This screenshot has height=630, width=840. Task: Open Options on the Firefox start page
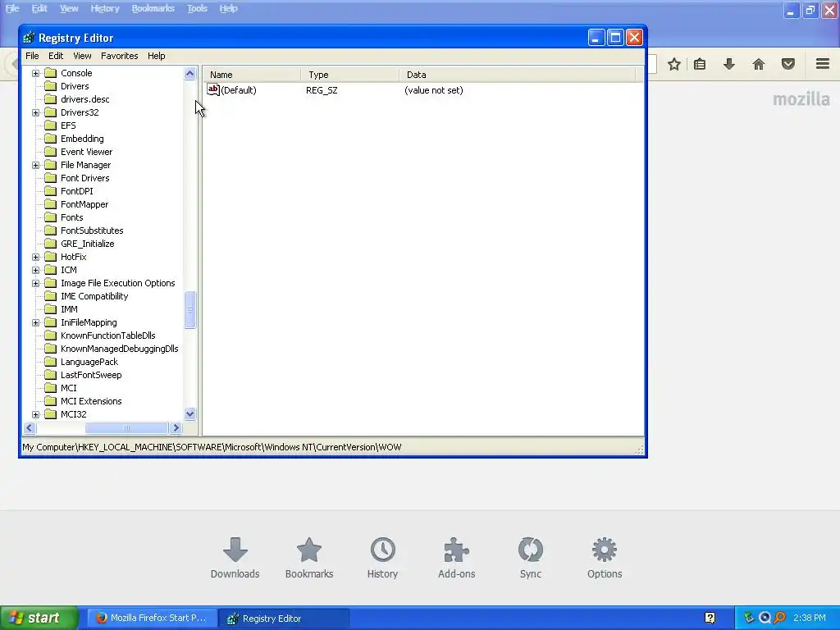605,558
